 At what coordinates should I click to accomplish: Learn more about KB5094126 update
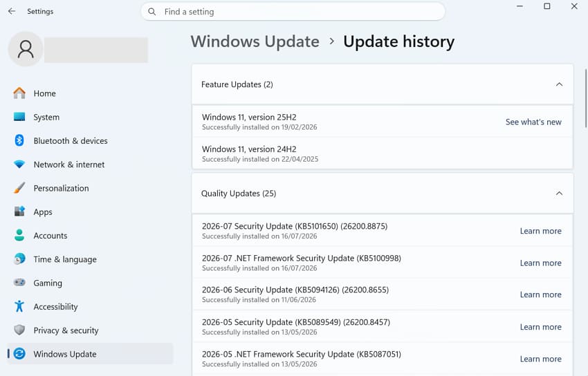(540, 294)
